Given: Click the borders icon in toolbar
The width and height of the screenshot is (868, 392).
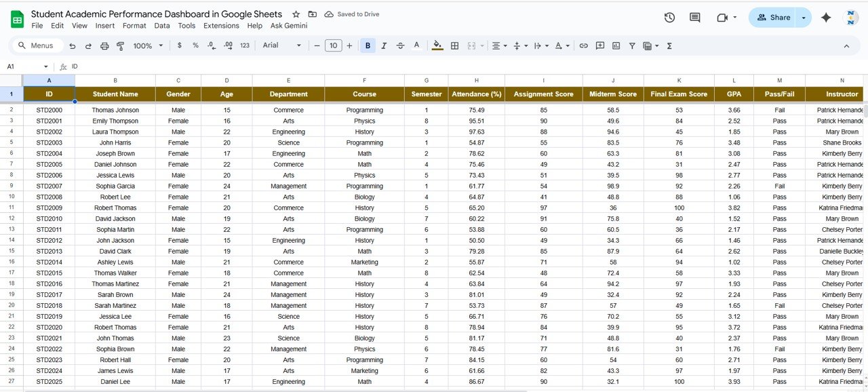Looking at the screenshot, I should (454, 45).
